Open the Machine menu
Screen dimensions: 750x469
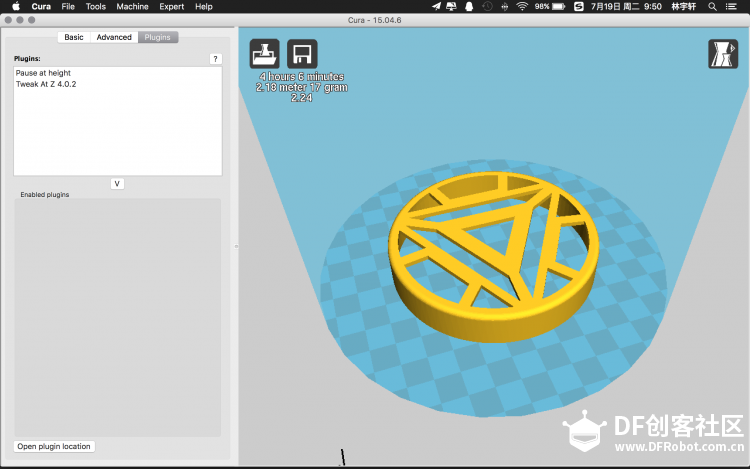(132, 7)
